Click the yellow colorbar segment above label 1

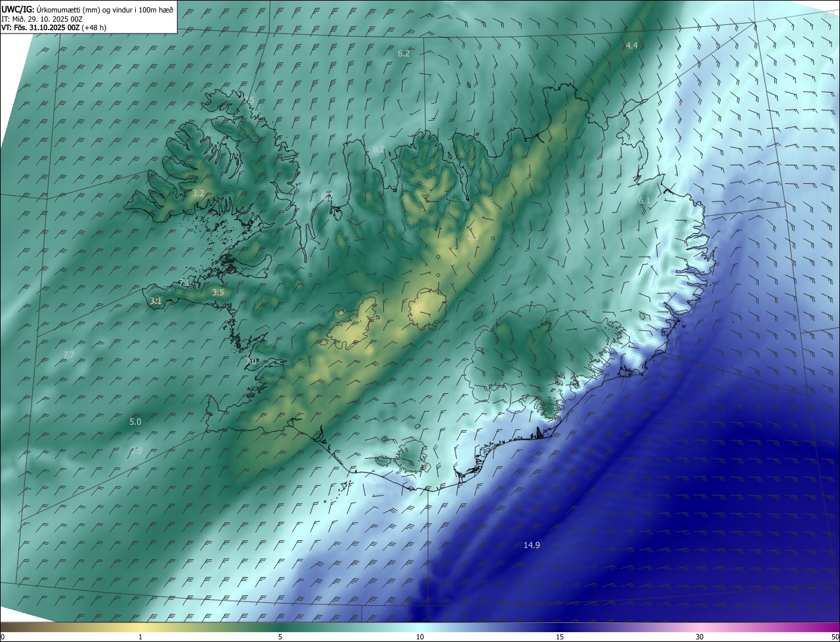[x=140, y=627]
